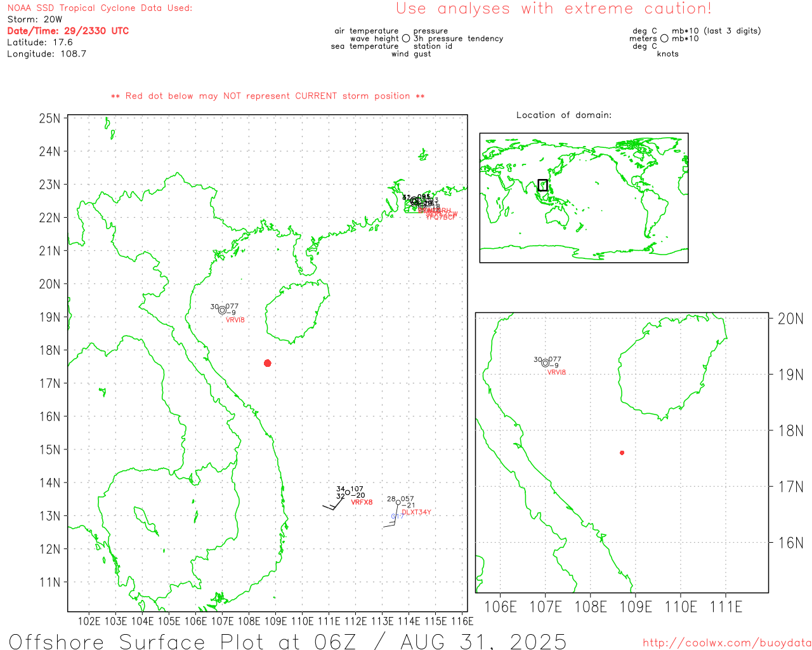Click the black domain box on world map
The height and width of the screenshot is (650, 812).
click(542, 185)
